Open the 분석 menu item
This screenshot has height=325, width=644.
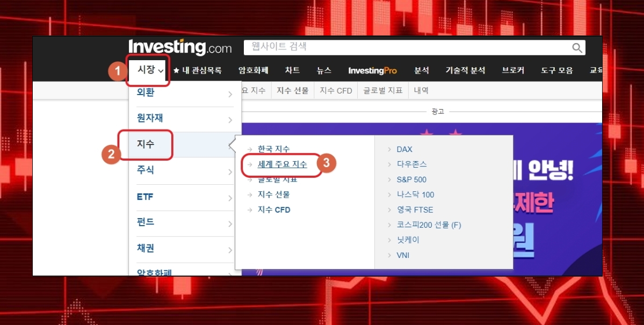[422, 70]
